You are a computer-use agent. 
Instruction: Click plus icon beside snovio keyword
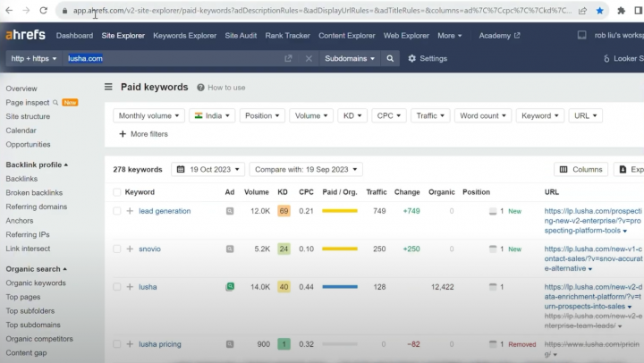(x=130, y=249)
